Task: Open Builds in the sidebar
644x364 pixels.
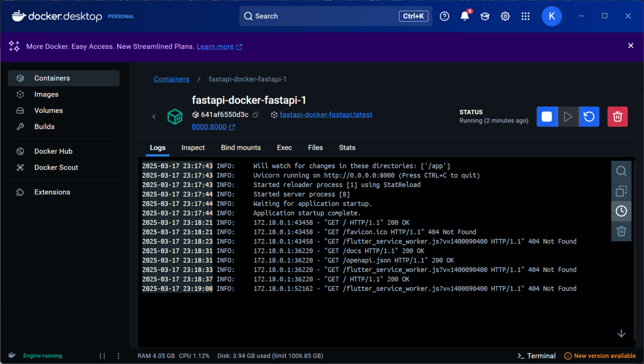Action: [64, 127]
